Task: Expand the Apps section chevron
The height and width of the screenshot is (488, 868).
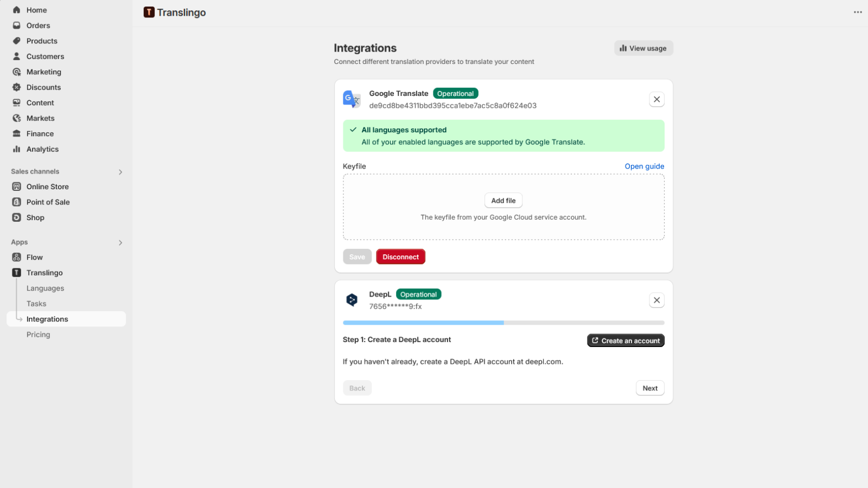Action: (120, 242)
